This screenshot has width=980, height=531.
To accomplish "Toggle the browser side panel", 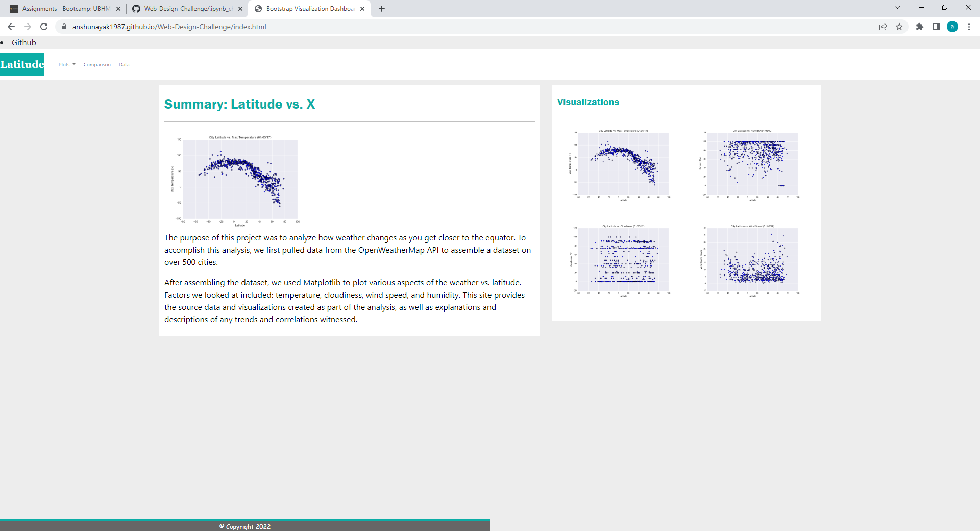I will (936, 27).
